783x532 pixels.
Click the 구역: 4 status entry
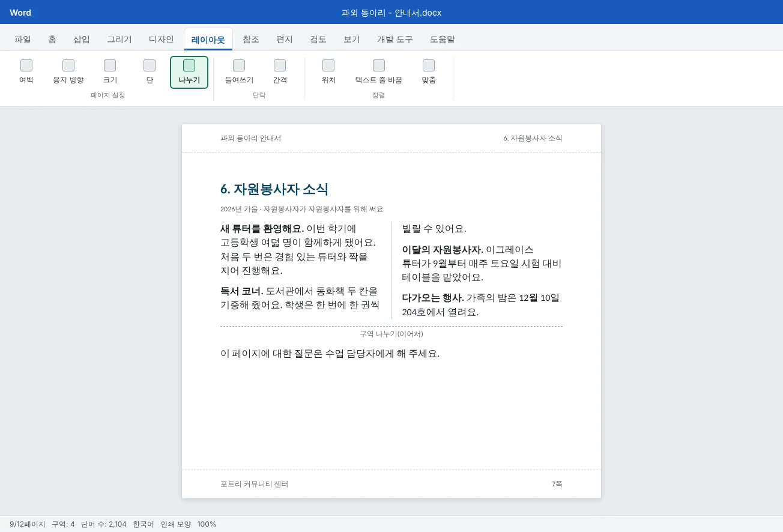[63, 524]
